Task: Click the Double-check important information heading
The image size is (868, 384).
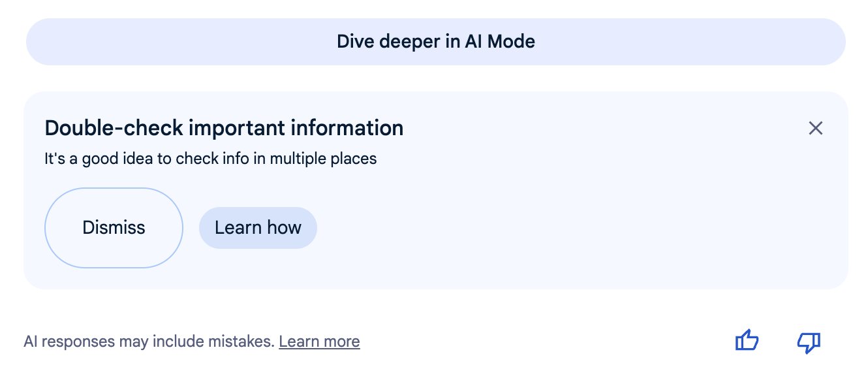Action: tap(224, 128)
